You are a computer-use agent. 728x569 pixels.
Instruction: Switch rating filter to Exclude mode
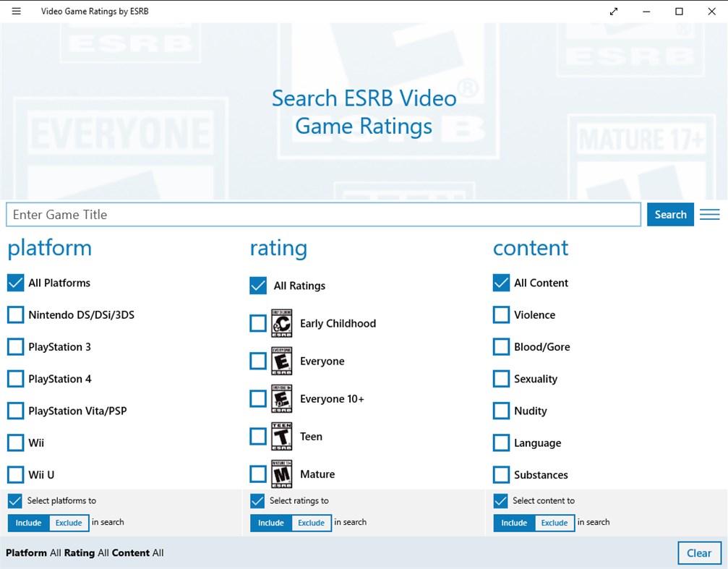[312, 522]
